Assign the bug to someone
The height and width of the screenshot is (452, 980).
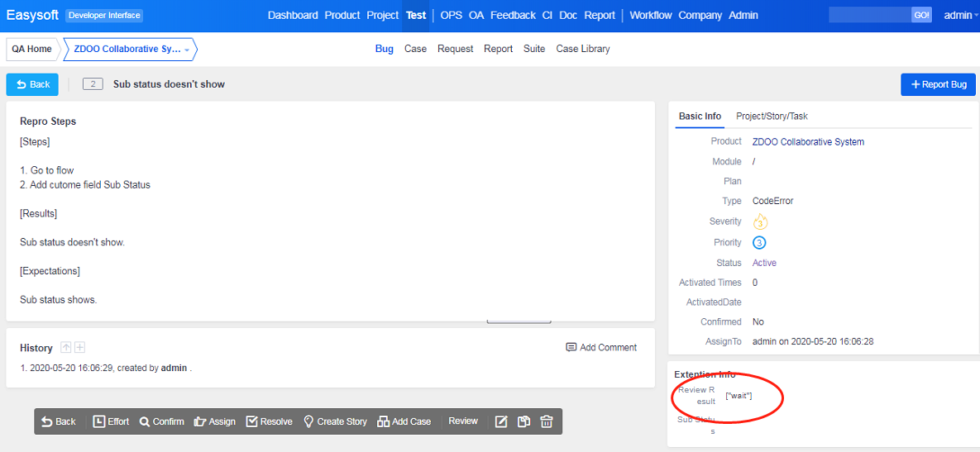pos(215,421)
